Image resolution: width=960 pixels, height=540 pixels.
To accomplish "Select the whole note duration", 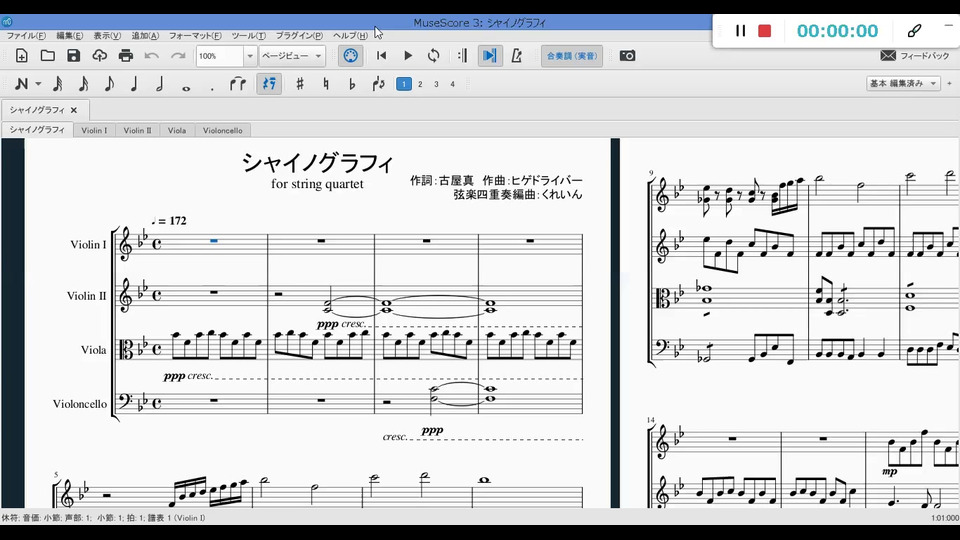I will [x=186, y=88].
